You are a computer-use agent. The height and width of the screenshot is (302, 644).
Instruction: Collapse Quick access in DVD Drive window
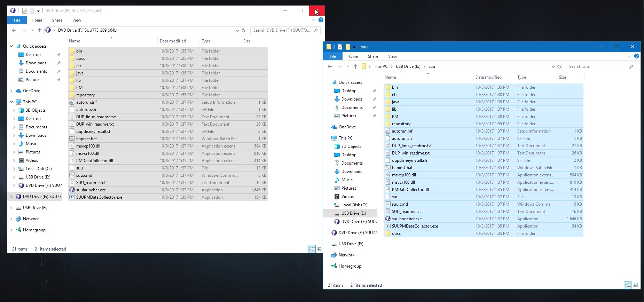11,46
